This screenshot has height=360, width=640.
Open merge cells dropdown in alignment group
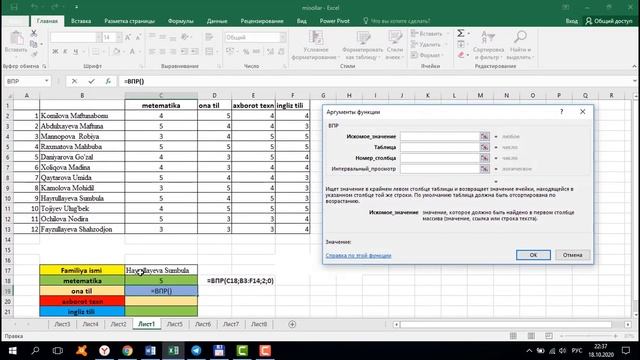coord(217,51)
